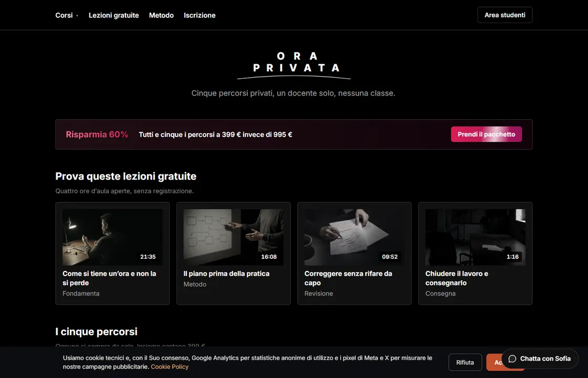Screen dimensions: 588x378
Task: Click the Prova queste lezioni gratuite heading
Action: 126,176
